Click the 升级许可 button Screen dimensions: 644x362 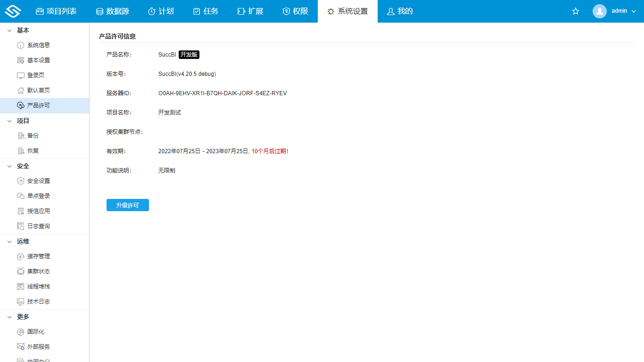click(127, 205)
